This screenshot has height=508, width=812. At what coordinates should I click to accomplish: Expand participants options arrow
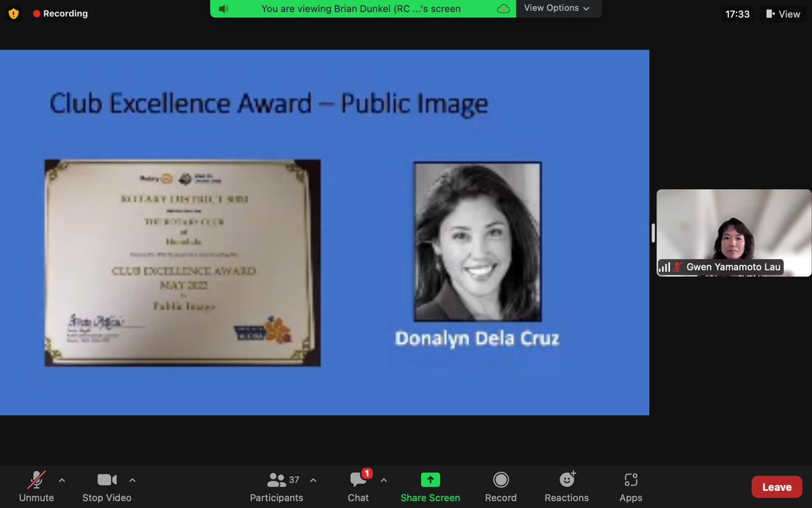click(313, 480)
